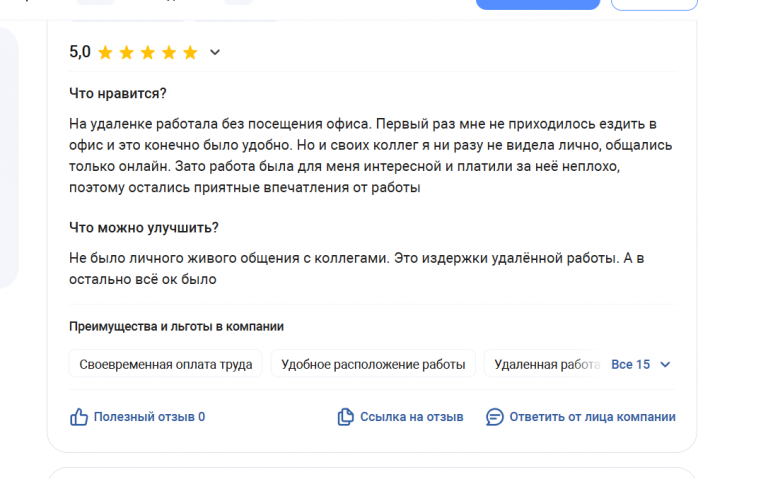Click the white outlined button at top right

654,4
